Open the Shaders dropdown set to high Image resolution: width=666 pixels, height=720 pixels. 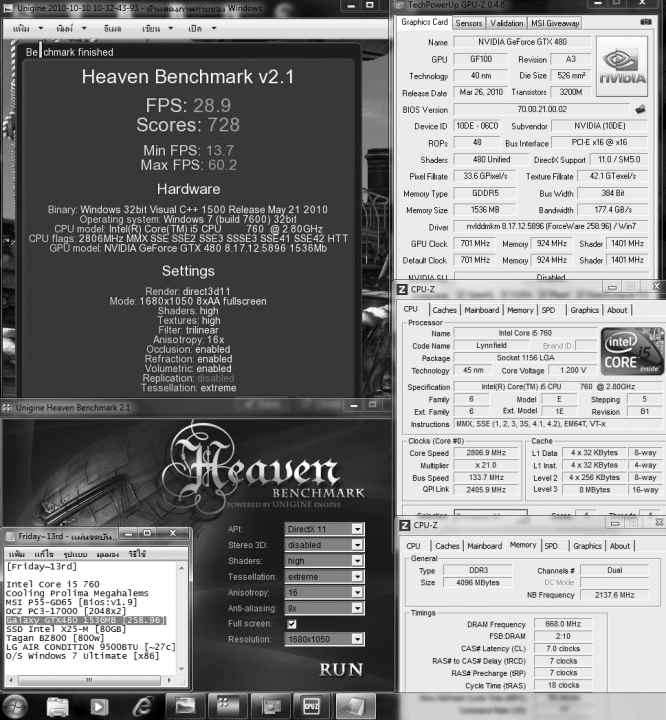tap(325, 561)
